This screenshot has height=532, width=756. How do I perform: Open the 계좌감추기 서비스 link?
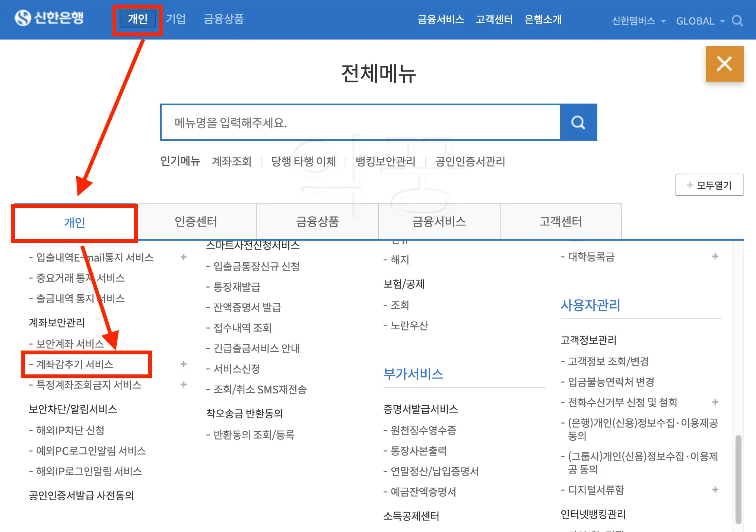74,364
